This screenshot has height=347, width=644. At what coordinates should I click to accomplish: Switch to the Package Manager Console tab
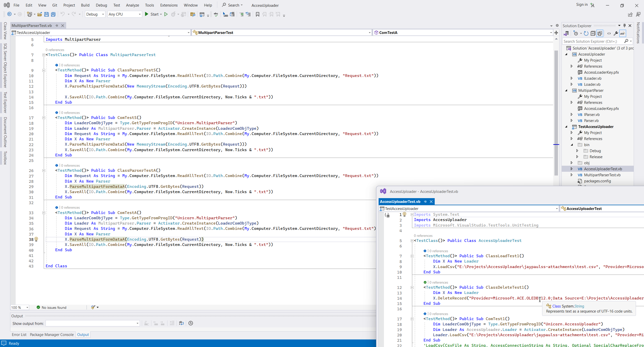(52, 334)
